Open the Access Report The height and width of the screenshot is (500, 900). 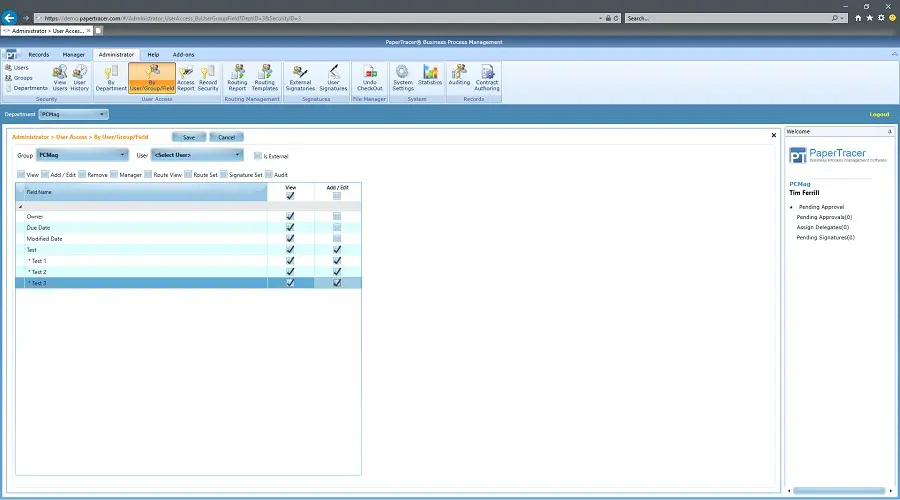(x=185, y=77)
